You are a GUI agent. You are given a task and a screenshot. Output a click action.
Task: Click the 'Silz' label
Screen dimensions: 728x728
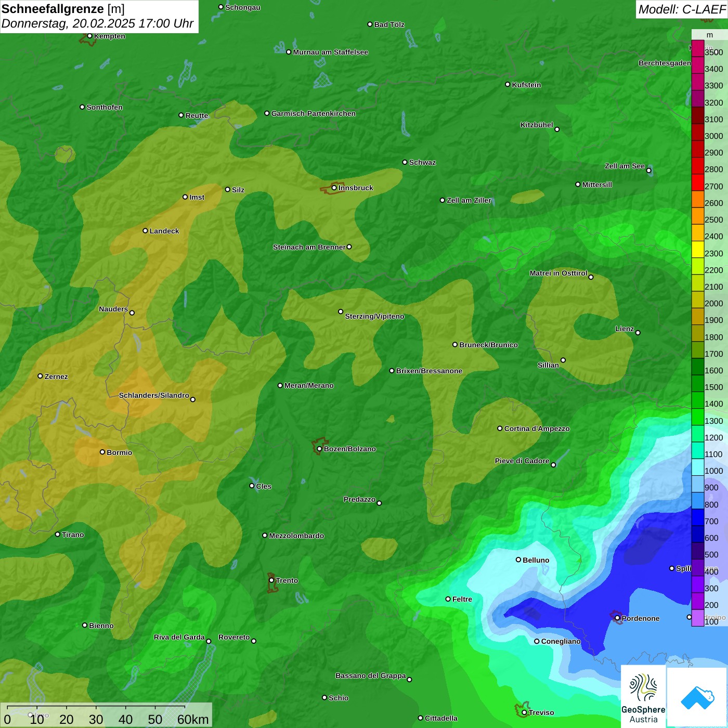click(238, 190)
